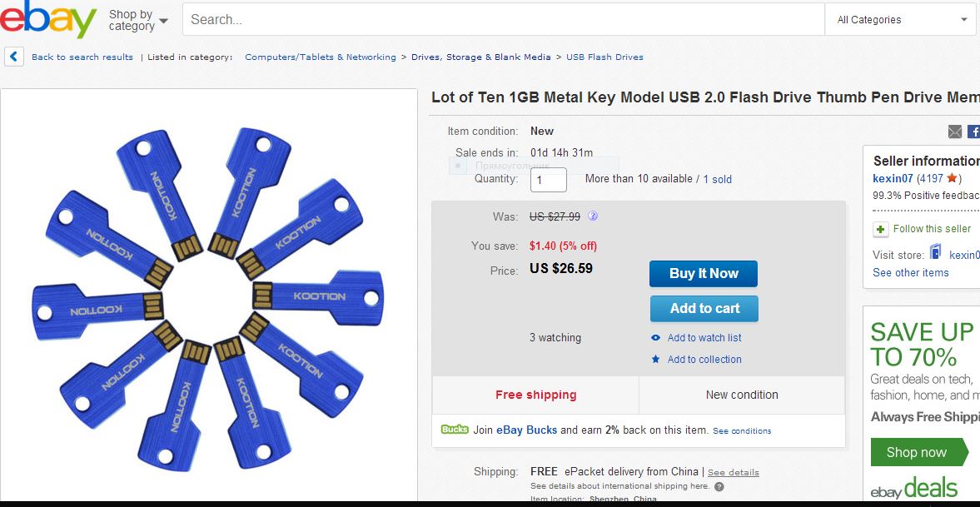Click the email share envelope icon
Viewport: 980px width, 507px height.
coord(955,132)
